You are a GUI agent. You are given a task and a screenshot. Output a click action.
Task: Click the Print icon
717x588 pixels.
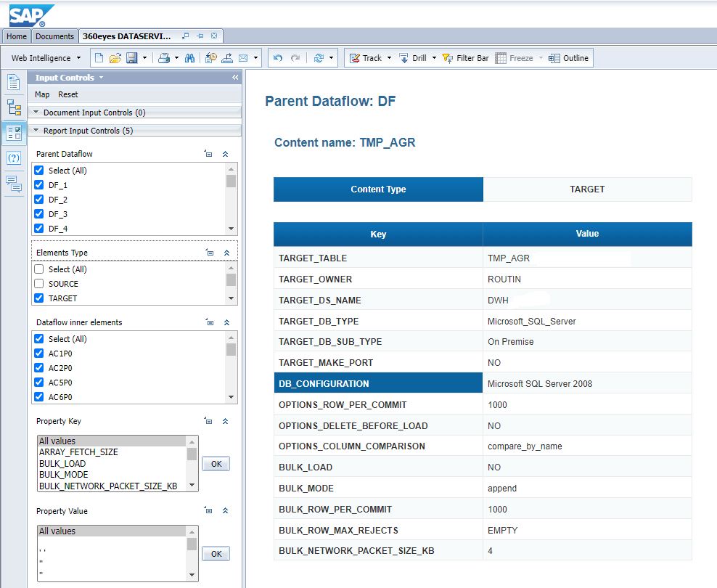164,58
